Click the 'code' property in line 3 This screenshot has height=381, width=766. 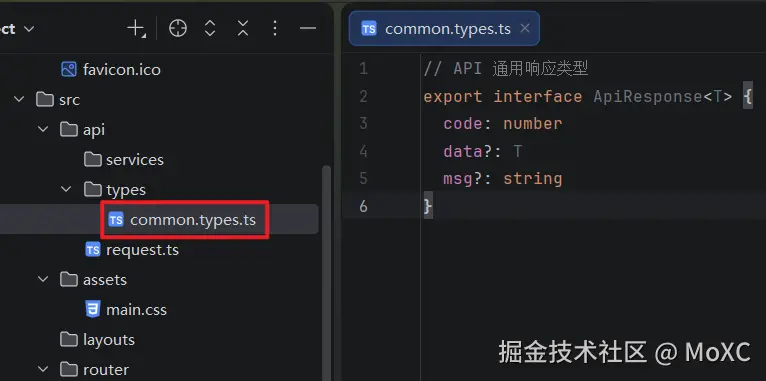pyautogui.click(x=463, y=124)
